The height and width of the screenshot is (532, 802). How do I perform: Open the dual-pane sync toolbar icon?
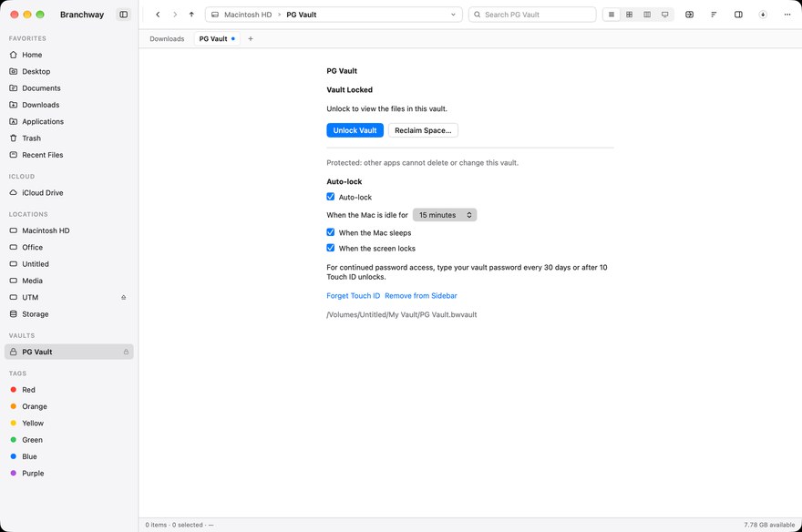click(x=690, y=15)
